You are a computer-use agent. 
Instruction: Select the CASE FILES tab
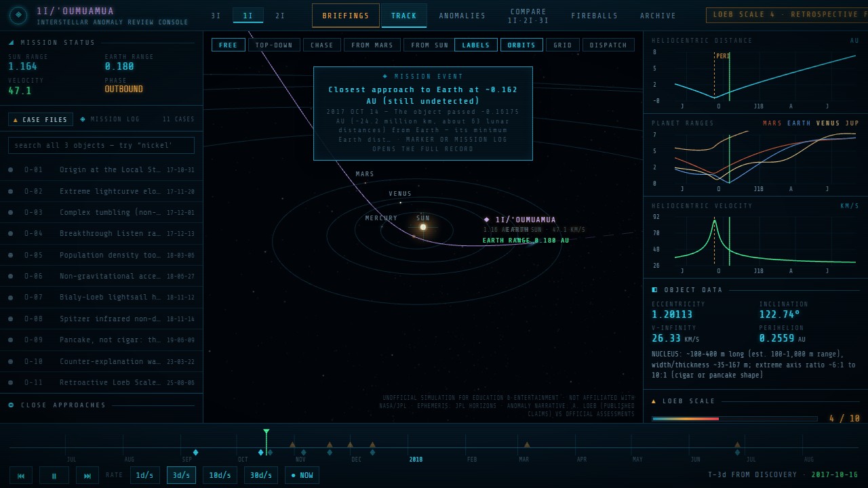tap(41, 120)
